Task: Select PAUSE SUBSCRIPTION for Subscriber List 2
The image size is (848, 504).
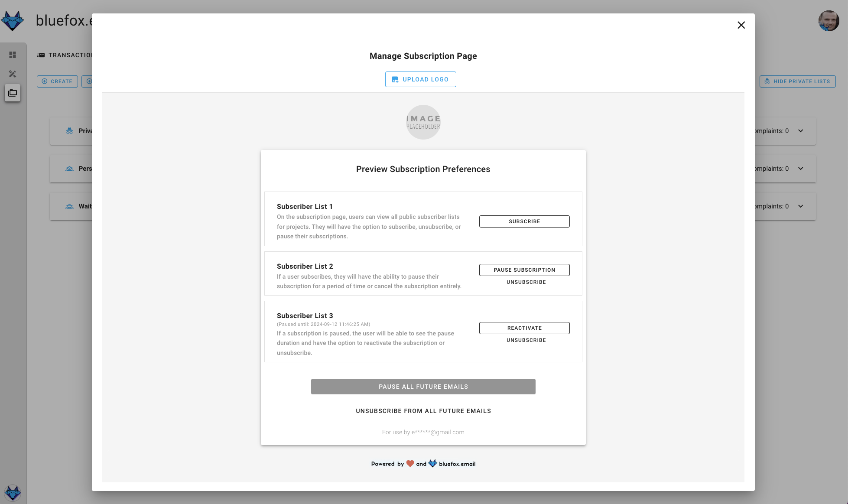Action: [x=524, y=270]
